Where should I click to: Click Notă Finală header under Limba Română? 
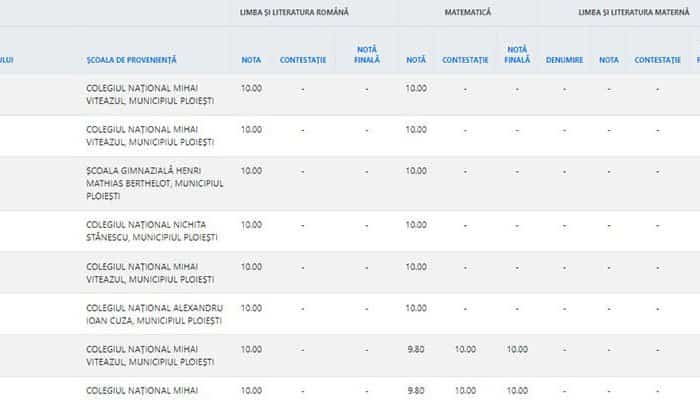pos(367,54)
